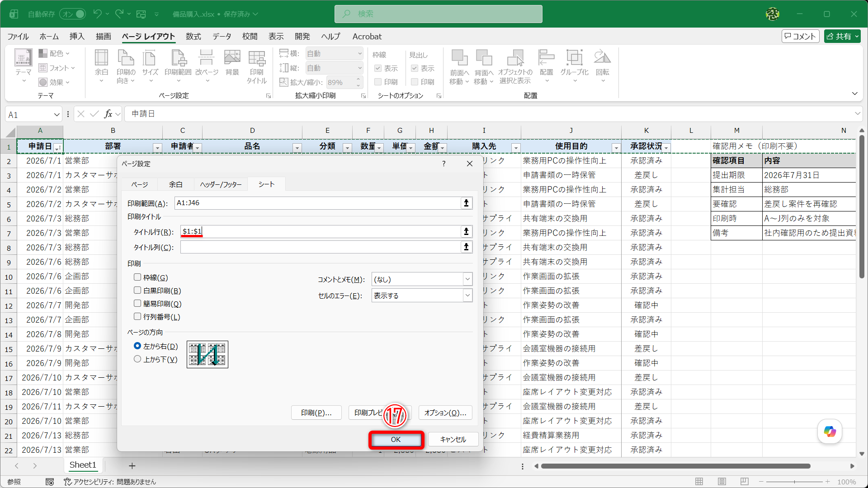The height and width of the screenshot is (488, 868).
Task: Click the Redo arrow in title bar
Action: (119, 14)
